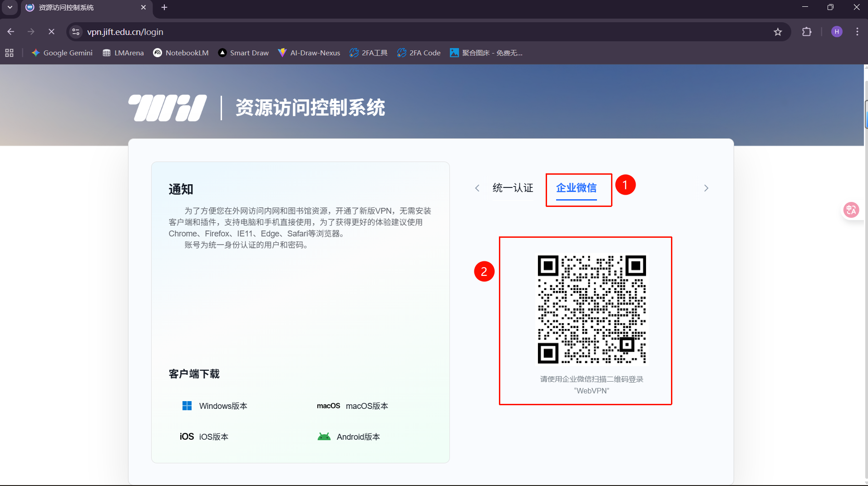
Task: Open the apps grid in bookmarks bar
Action: click(10, 53)
